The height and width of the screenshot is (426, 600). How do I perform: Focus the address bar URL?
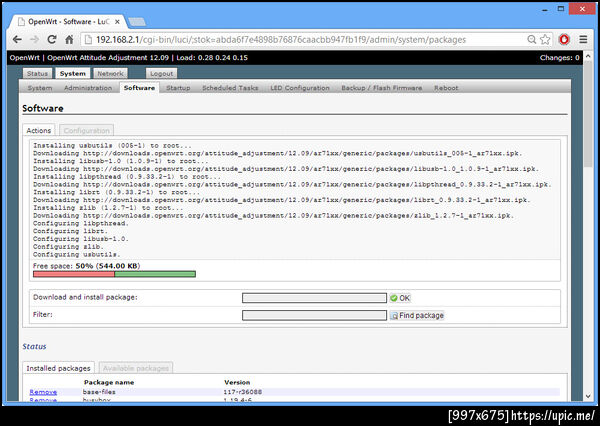280,39
